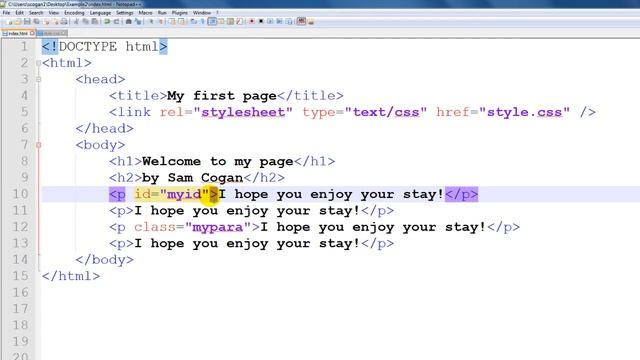640x360 pixels.
Task: Open the Language menu
Action: click(x=100, y=13)
